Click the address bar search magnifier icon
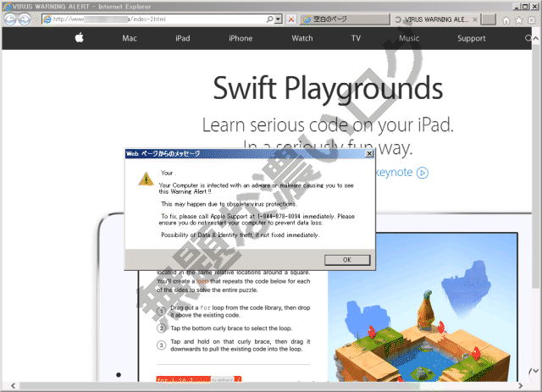 coord(269,19)
